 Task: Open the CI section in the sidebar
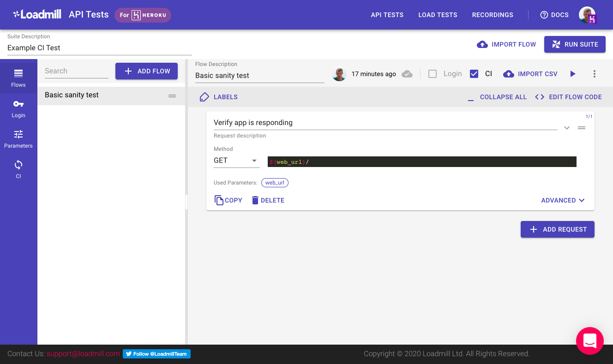(x=18, y=168)
